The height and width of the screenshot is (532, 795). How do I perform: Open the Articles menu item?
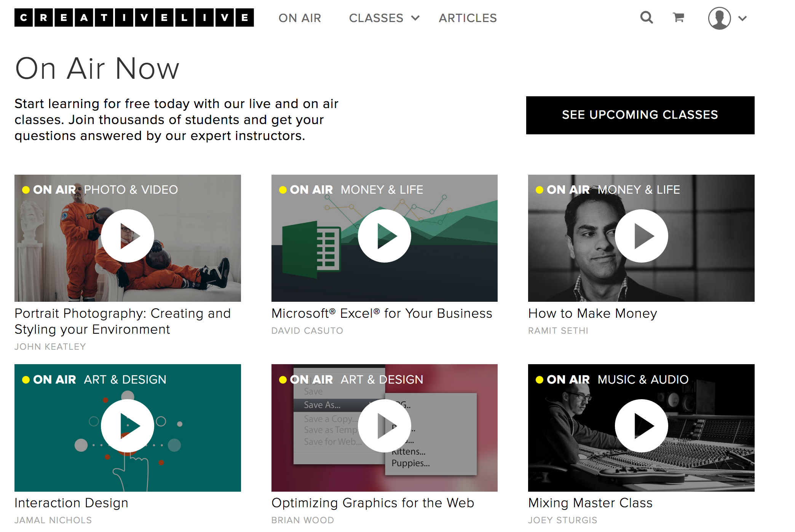[468, 18]
